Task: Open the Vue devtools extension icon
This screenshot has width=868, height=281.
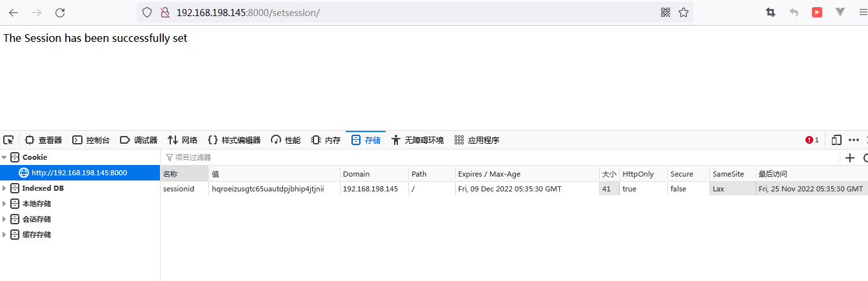Action: (840, 12)
